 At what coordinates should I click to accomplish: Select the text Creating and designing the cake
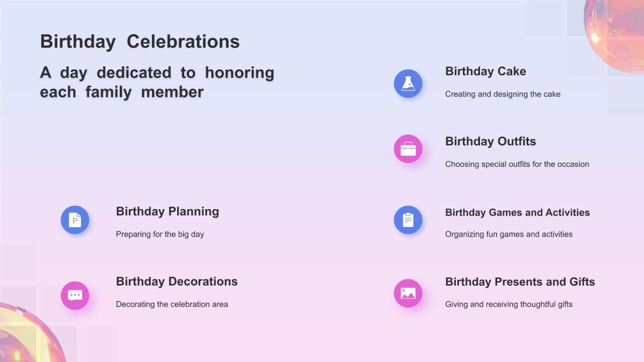tap(503, 94)
